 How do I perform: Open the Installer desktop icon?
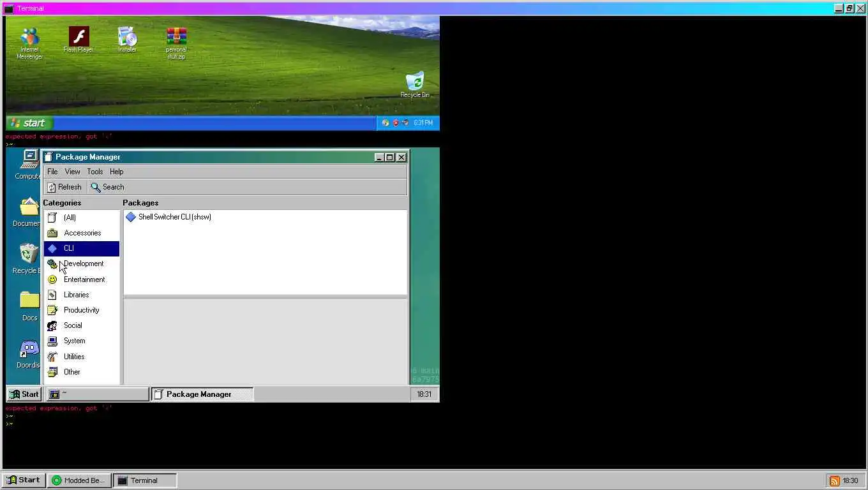coord(127,40)
